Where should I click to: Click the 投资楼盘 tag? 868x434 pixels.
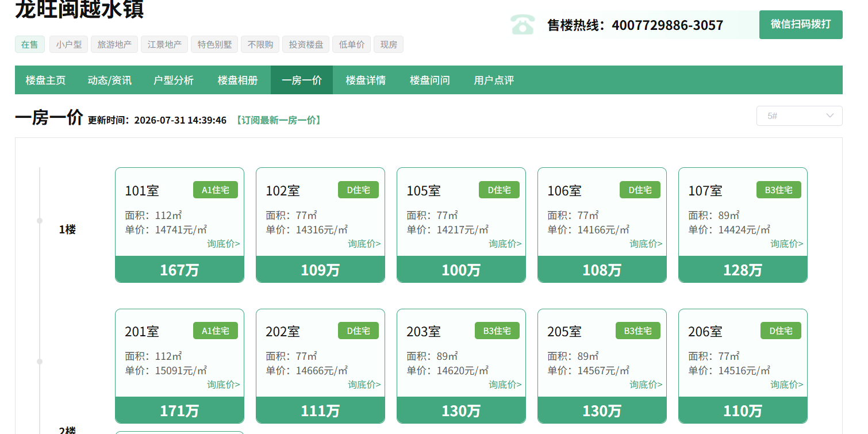point(306,44)
